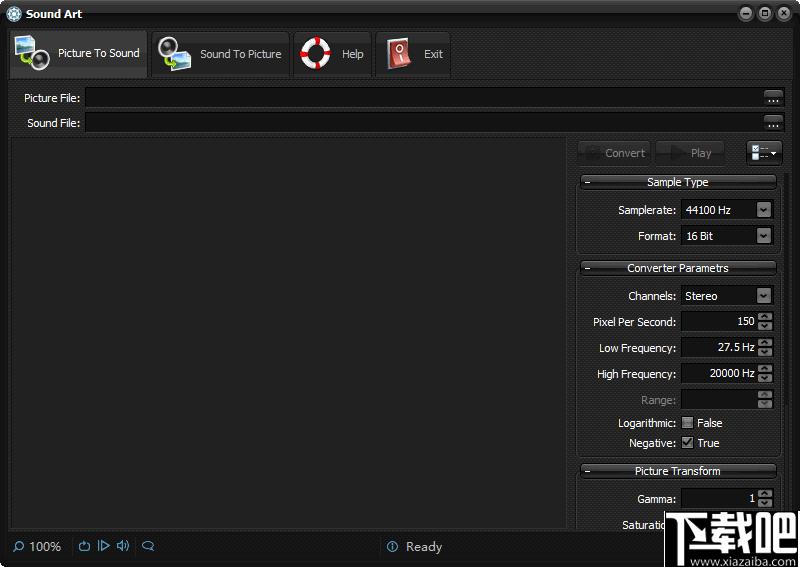
Task: Increase Low Frequency value
Action: [765, 343]
